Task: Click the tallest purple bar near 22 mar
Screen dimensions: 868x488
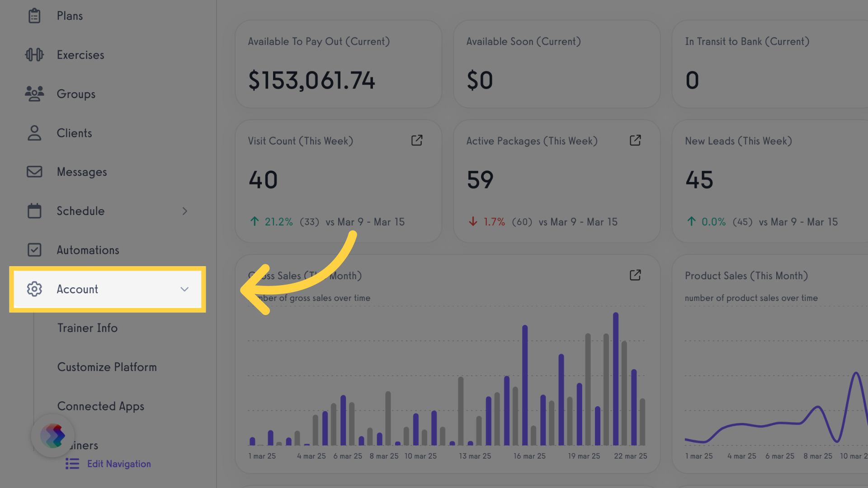Action: click(x=616, y=379)
